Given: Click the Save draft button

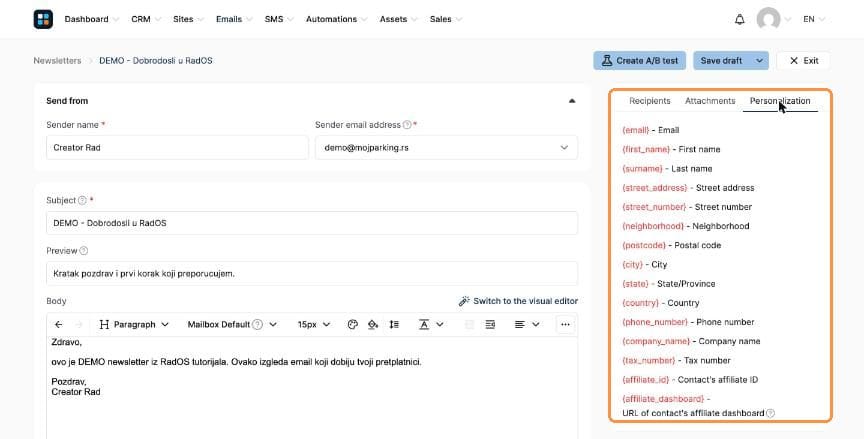Looking at the screenshot, I should pyautogui.click(x=721, y=61).
